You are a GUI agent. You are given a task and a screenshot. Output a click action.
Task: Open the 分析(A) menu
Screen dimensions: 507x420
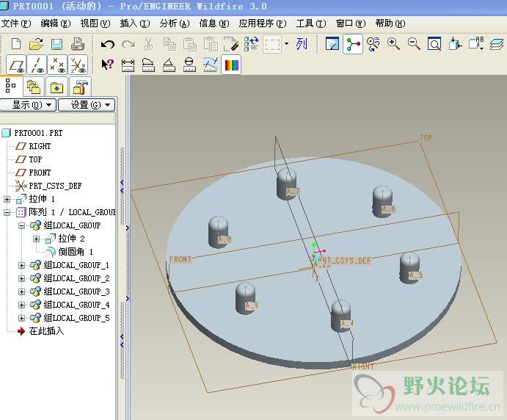[x=175, y=23]
